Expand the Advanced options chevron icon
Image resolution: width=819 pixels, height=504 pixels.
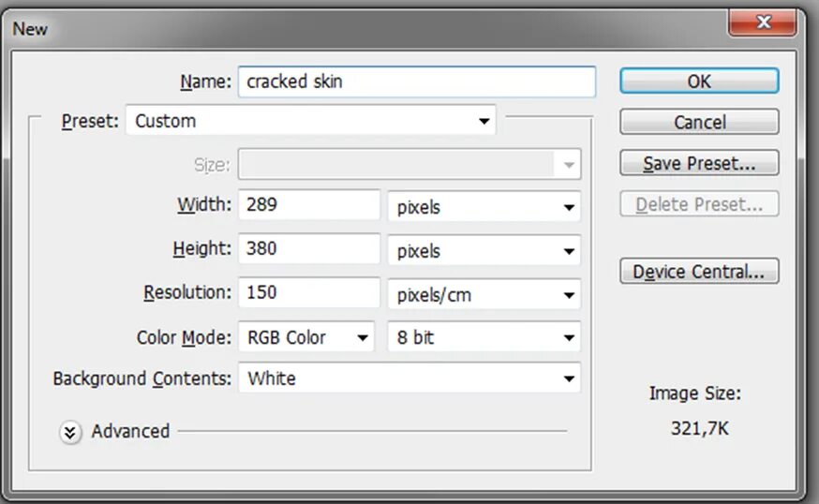70,432
